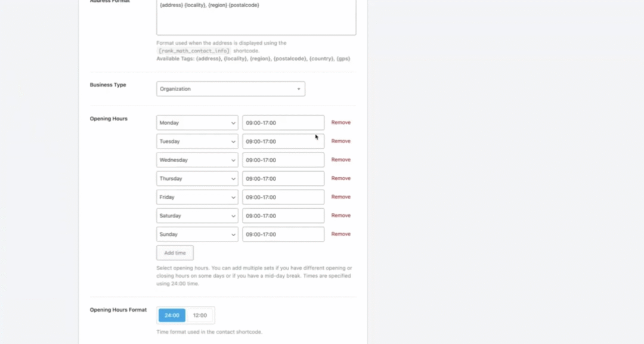
Task: Focus the Thursday hours text field
Action: [283, 178]
